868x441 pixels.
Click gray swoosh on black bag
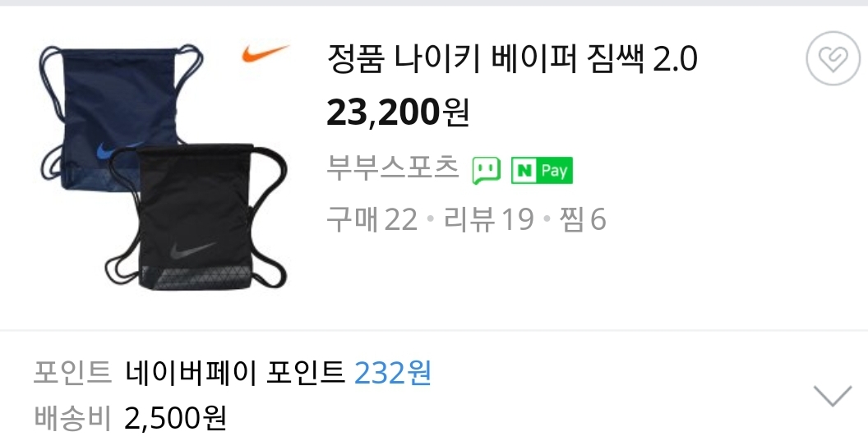click(x=192, y=250)
